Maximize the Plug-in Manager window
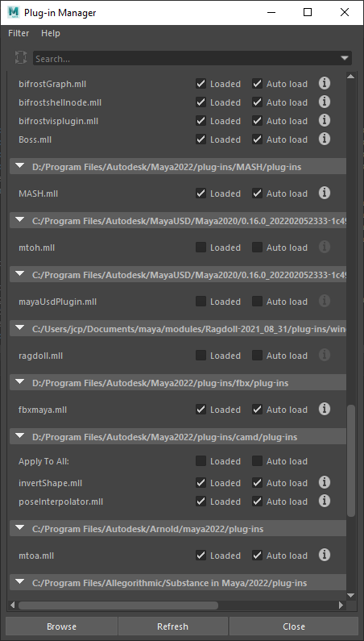Viewport: 364px width, 641px height. (x=308, y=12)
